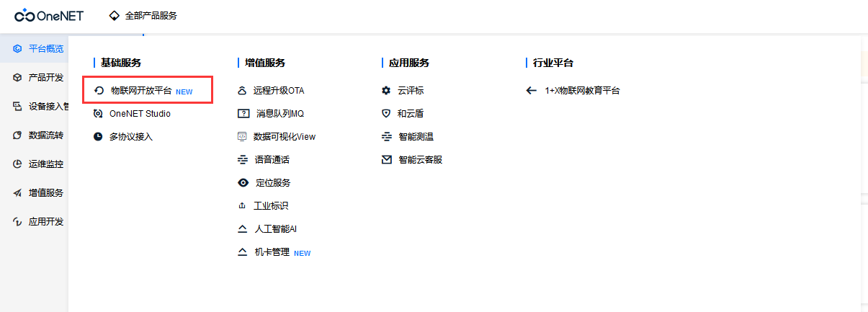
Task: Click the OneNET logo
Action: pyautogui.click(x=49, y=15)
